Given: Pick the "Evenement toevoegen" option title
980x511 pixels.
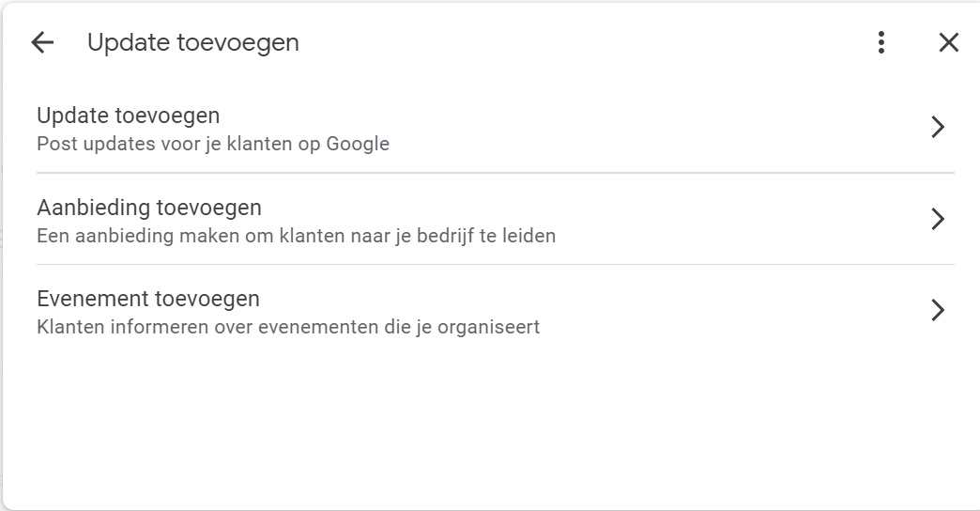Looking at the screenshot, I should pos(148,299).
